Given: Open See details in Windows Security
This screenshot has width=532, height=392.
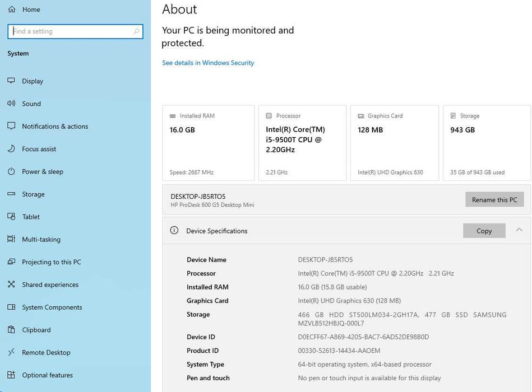Looking at the screenshot, I should point(208,63).
